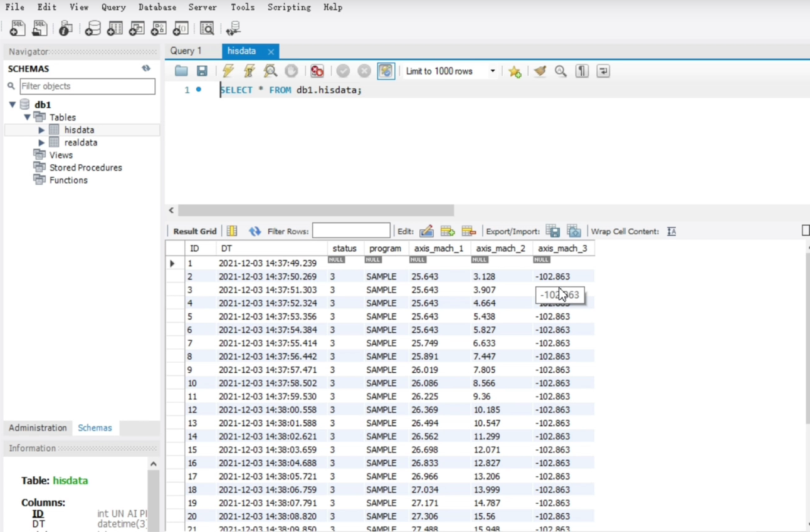The width and height of the screenshot is (810, 532).
Task: Create a new function icon
Action: 181,28
